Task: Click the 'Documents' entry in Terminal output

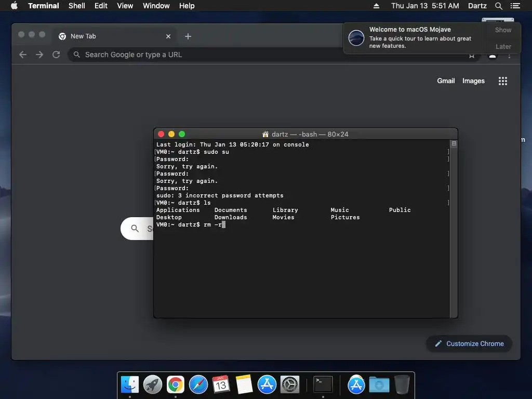Action: tap(231, 210)
